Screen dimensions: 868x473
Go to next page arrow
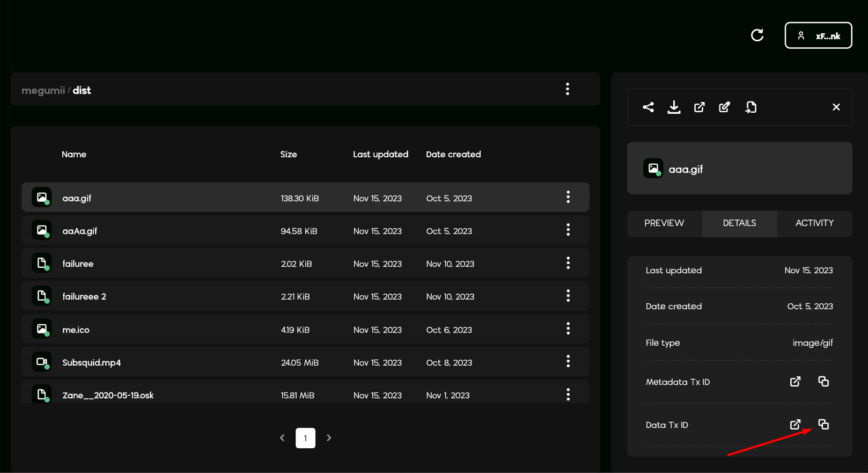(x=329, y=438)
